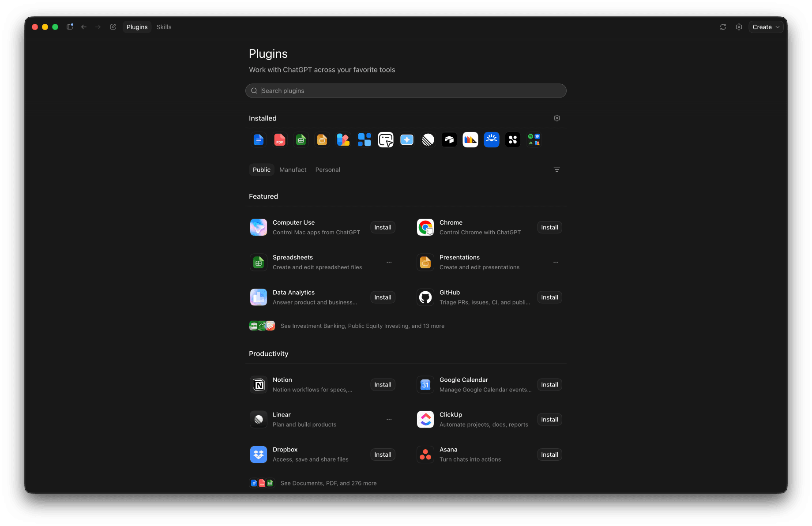Image resolution: width=812 pixels, height=526 pixels.
Task: Install the Computer Use plugin
Action: 383,227
